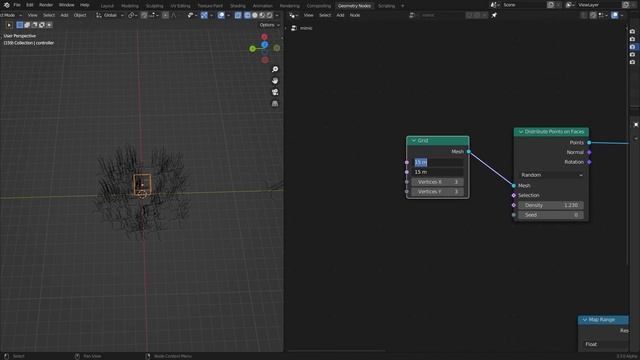This screenshot has height=360, width=640.
Task: Add a new workspace with plus icon
Action: (x=402, y=6)
